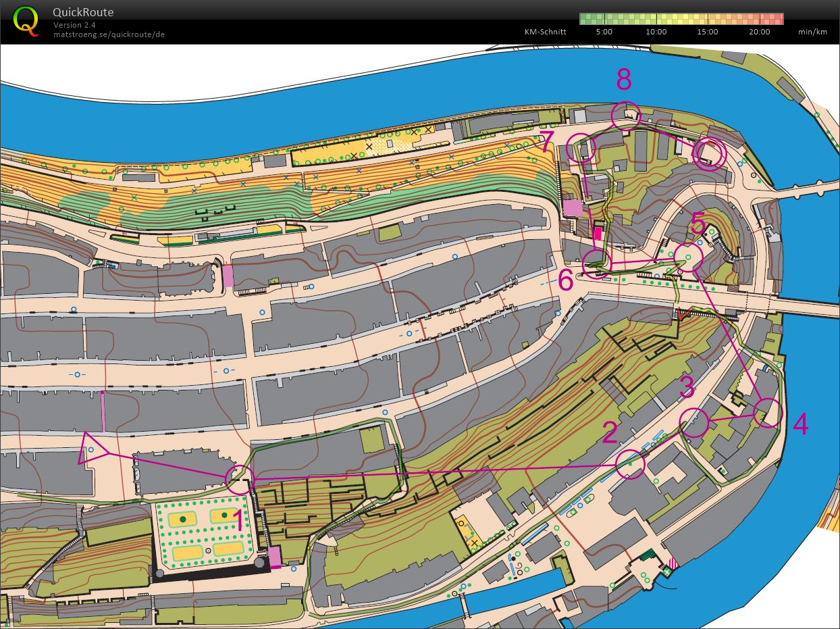
Task: Select control circle 7 on the map
Action: [x=581, y=147]
